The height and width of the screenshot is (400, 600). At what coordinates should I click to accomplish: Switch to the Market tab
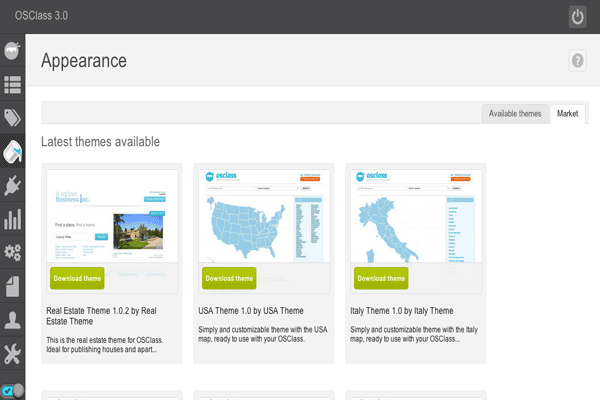[x=568, y=113]
